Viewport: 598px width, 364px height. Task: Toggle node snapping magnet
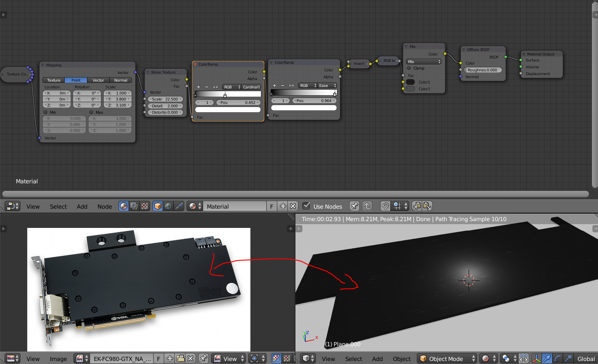click(385, 206)
